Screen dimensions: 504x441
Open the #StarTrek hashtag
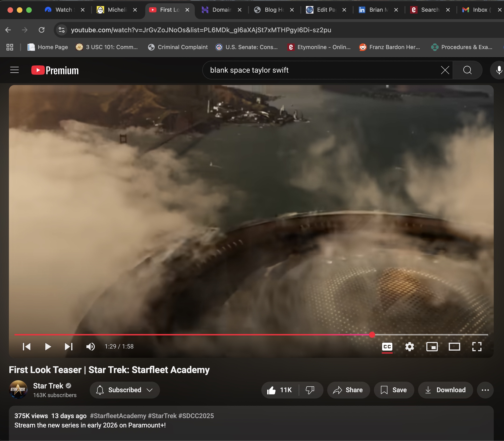click(162, 416)
